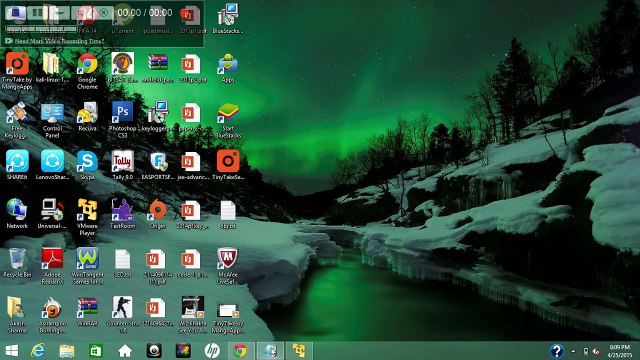Launch the Adobe Reader X shortcut

tap(52, 266)
